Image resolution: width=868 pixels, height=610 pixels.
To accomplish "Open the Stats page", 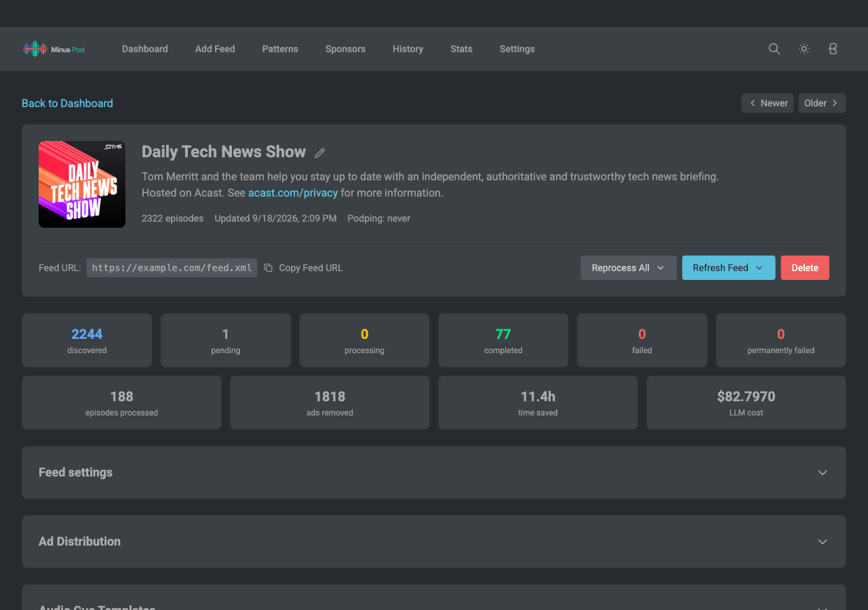I will click(x=461, y=49).
